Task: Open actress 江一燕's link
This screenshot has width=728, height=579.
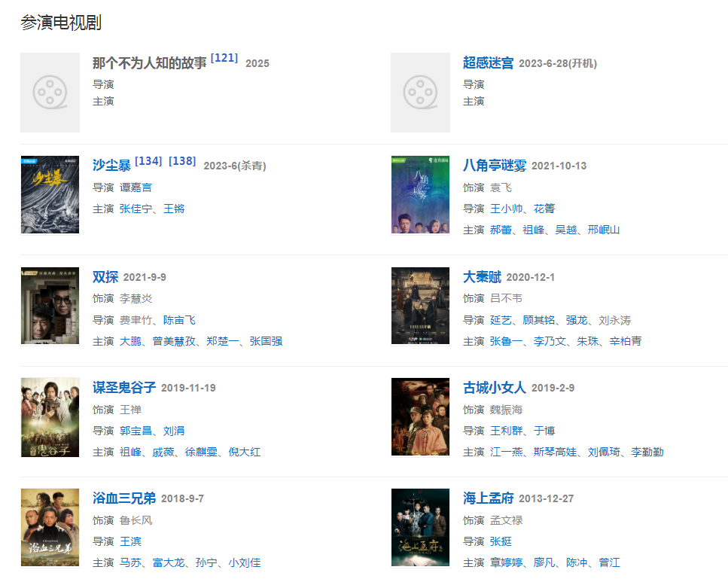Action: [x=506, y=452]
